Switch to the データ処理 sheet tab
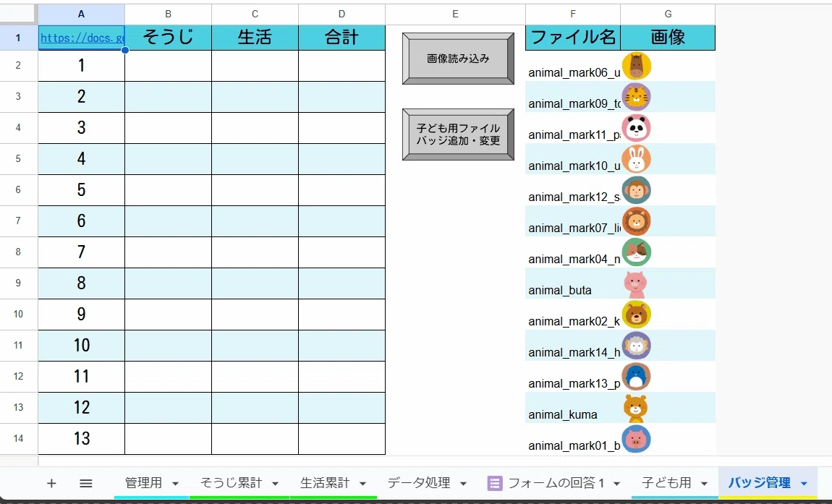The height and width of the screenshot is (504, 832). coord(419,483)
